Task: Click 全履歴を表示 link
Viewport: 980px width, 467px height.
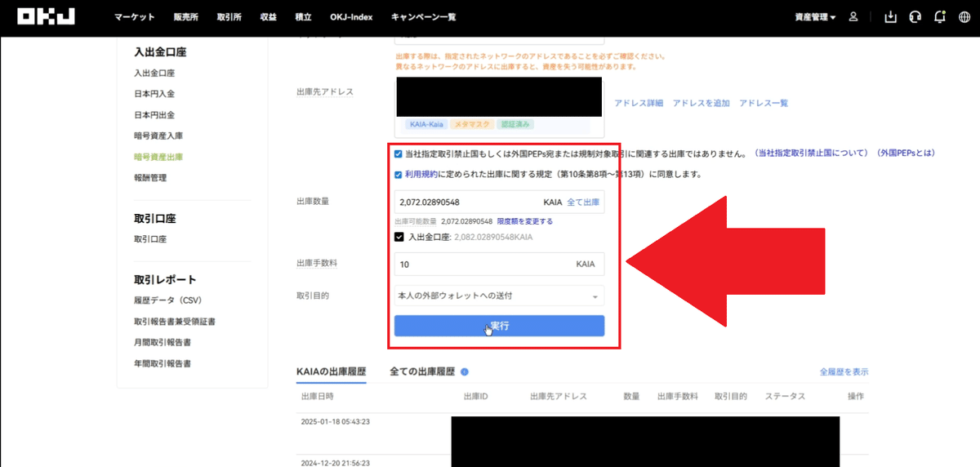Action: coord(844,371)
